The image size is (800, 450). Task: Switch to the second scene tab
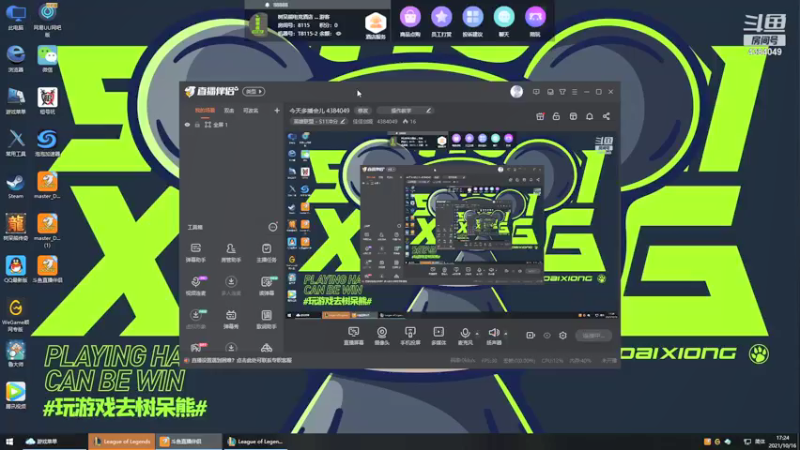[229, 111]
